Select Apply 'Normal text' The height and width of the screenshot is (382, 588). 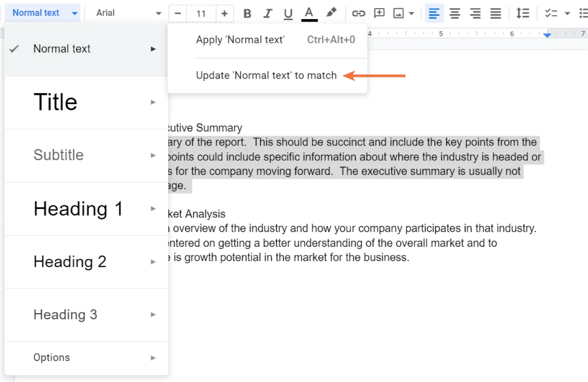[x=240, y=40]
